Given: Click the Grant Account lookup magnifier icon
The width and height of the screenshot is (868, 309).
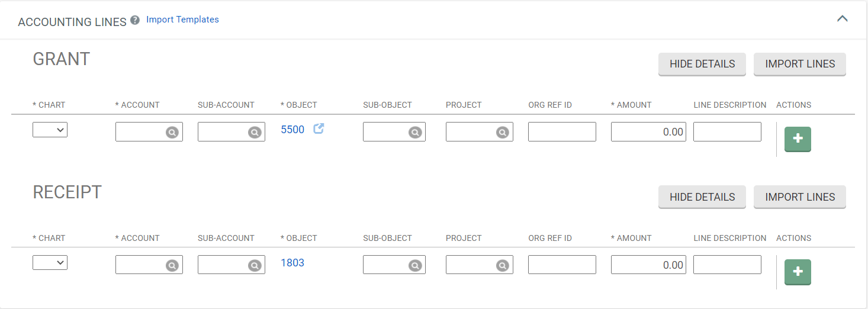Looking at the screenshot, I should click(x=172, y=133).
